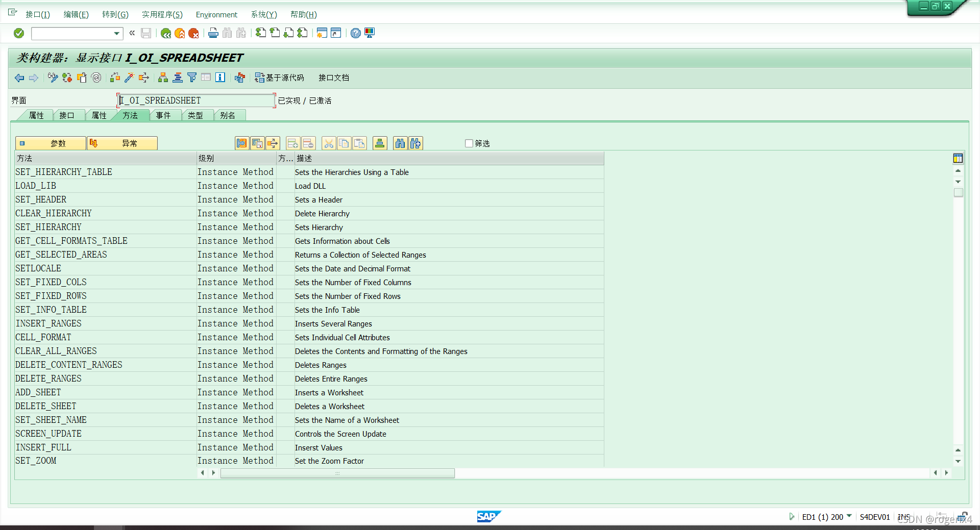Click the 接口文档 button

click(334, 78)
